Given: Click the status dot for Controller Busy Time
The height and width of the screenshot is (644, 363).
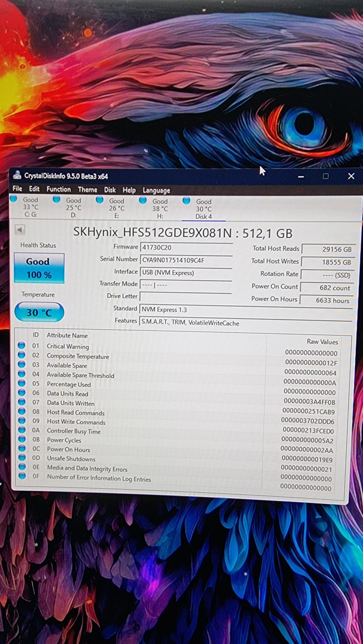Looking at the screenshot, I should point(22,430).
